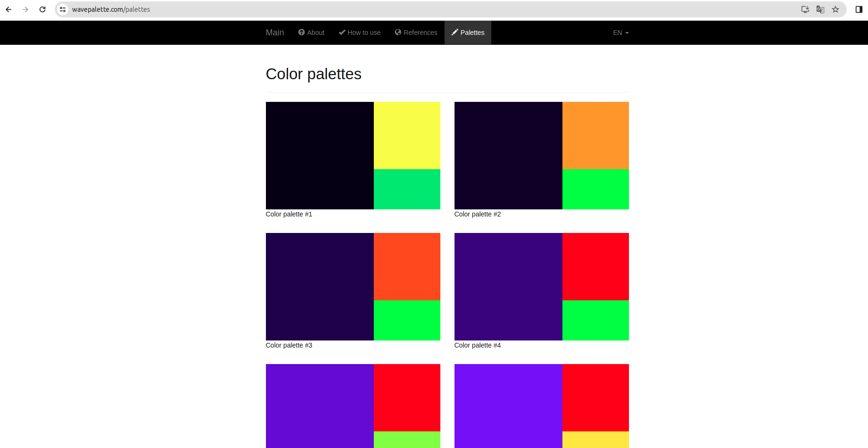This screenshot has width=868, height=448.
Task: Pick the yellow swatch in palette #1
Action: pos(407,135)
